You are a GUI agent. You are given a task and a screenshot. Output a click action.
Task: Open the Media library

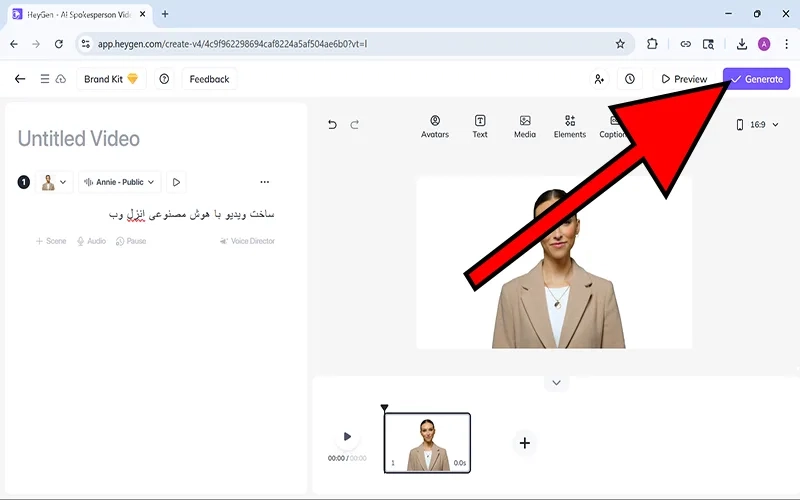point(524,127)
